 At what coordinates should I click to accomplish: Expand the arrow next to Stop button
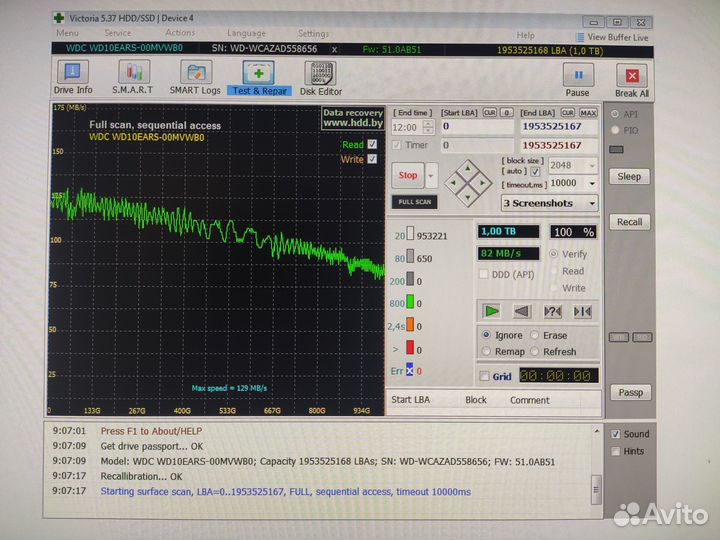[431, 176]
